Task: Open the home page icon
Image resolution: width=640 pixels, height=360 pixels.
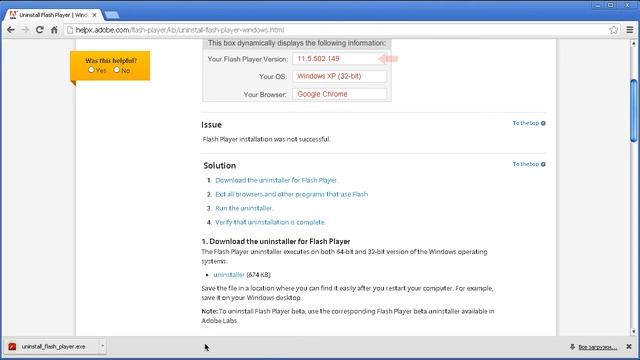Action: pos(54,30)
